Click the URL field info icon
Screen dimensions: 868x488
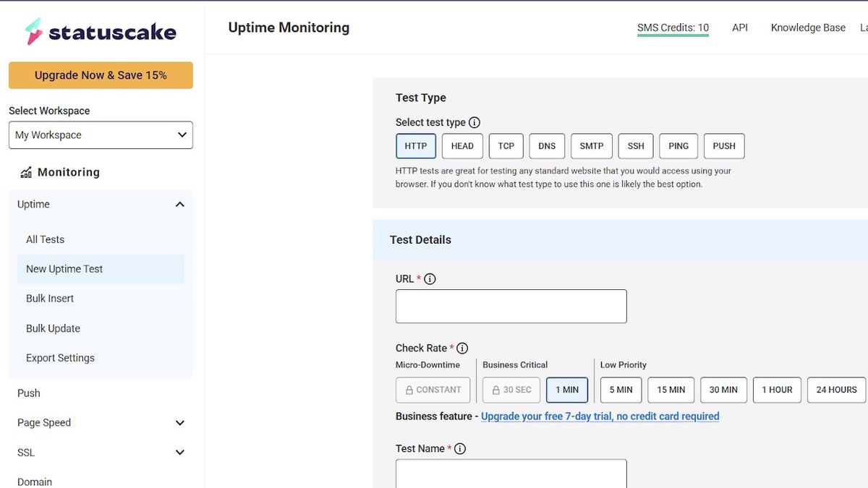tap(431, 278)
